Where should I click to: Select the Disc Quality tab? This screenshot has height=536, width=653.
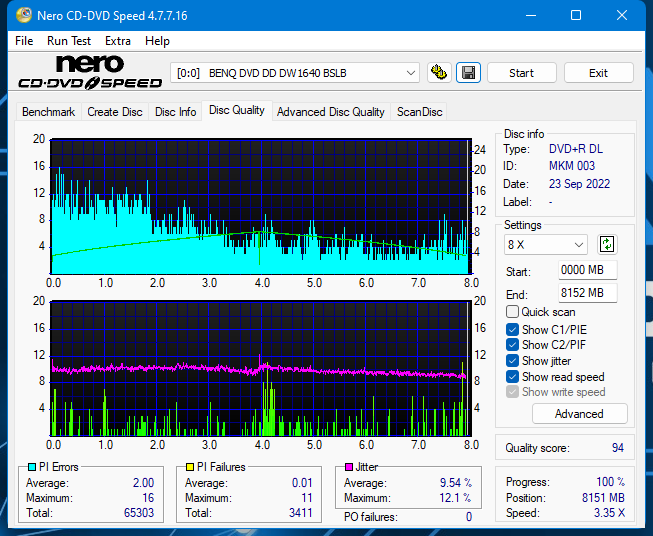pyautogui.click(x=237, y=110)
